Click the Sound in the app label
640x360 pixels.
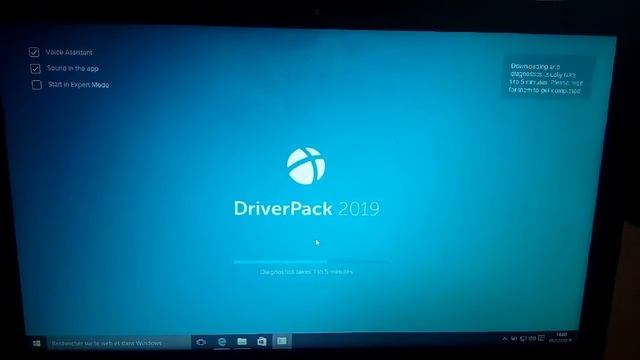coord(73,68)
